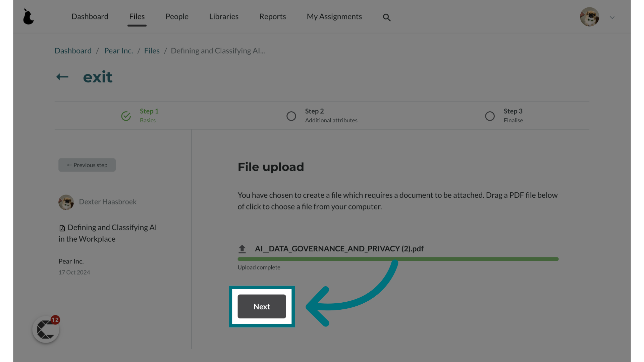Expand the user profile dropdown top right
The height and width of the screenshot is (362, 644).
[612, 17]
